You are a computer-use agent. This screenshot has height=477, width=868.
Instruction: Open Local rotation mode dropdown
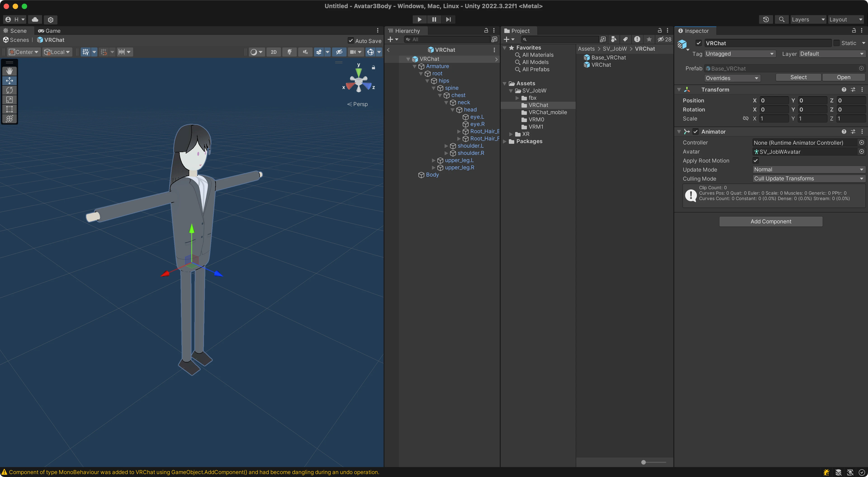[57, 52]
